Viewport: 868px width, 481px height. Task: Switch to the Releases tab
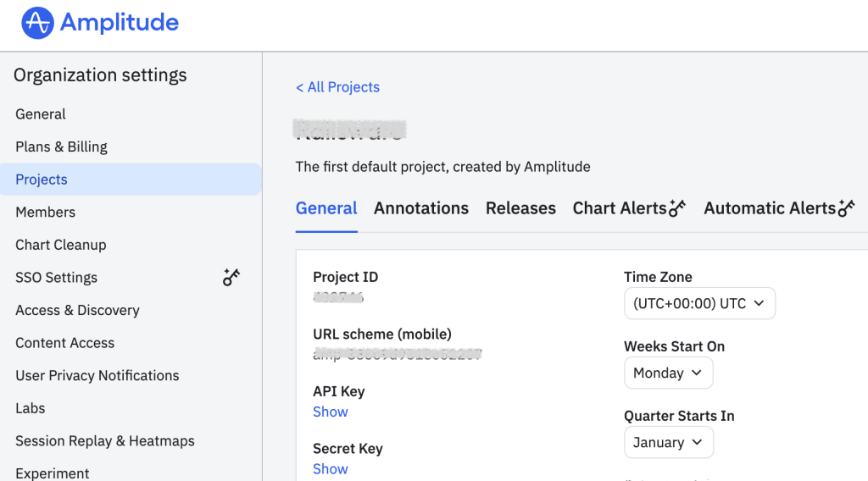[521, 208]
